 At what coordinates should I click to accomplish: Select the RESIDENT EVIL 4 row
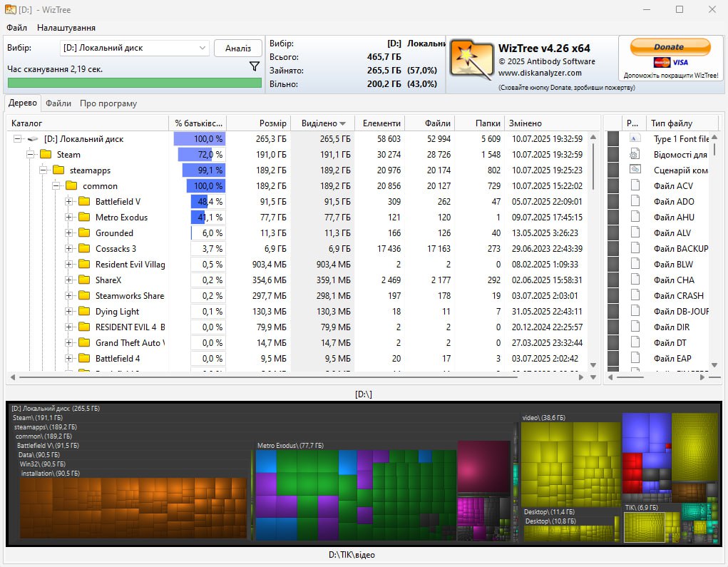coord(297,327)
